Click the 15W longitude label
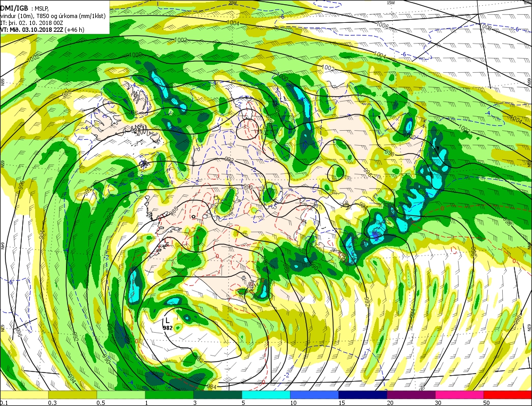Viewport: 532px width, 406px height. (x=391, y=3)
